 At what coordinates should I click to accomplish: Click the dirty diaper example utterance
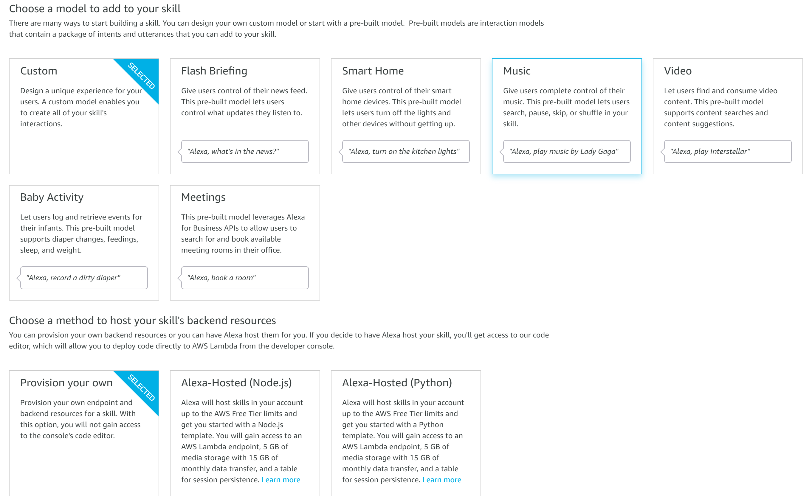point(84,278)
